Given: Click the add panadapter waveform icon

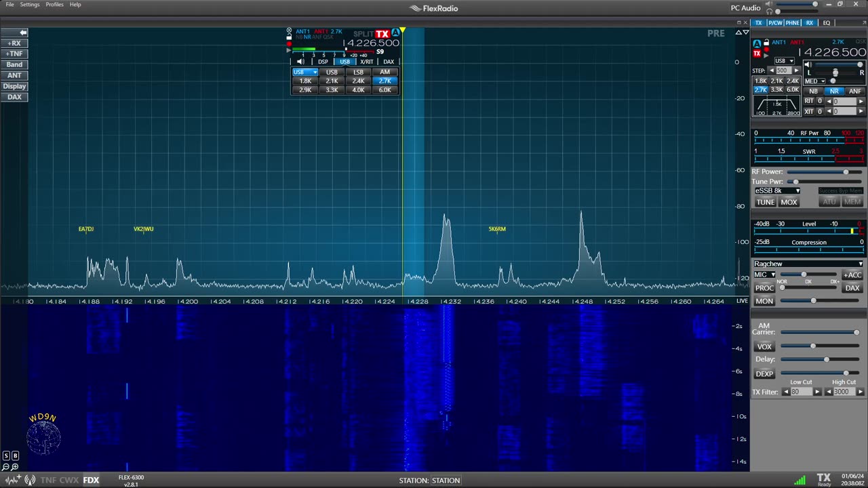Looking at the screenshot, I should coord(12,480).
